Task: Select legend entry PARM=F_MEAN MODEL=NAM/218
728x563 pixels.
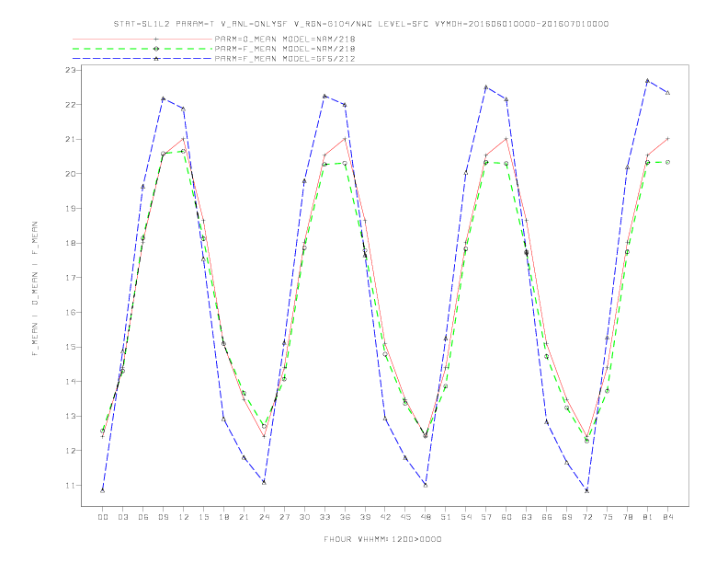Action: tap(285, 49)
